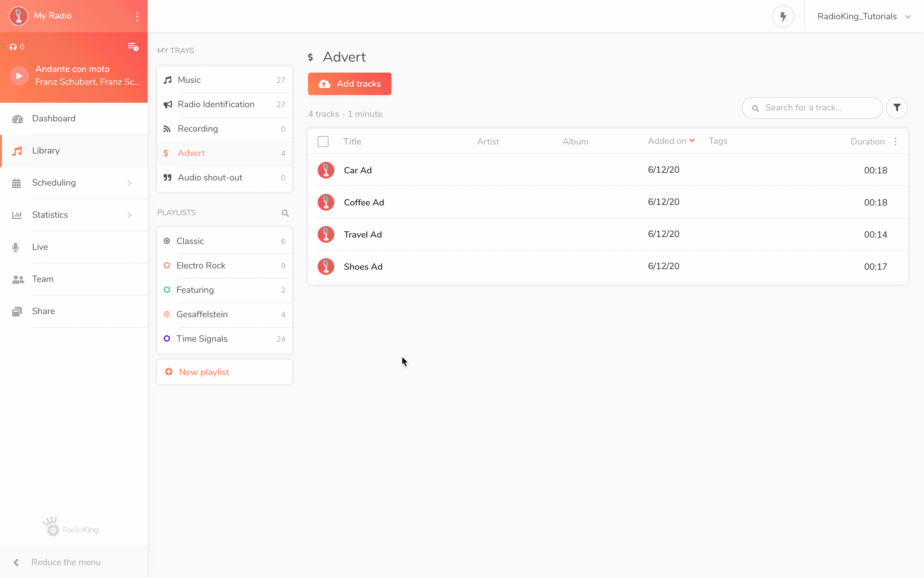Select the Audio shout-out tray
924x578 pixels.
point(225,178)
